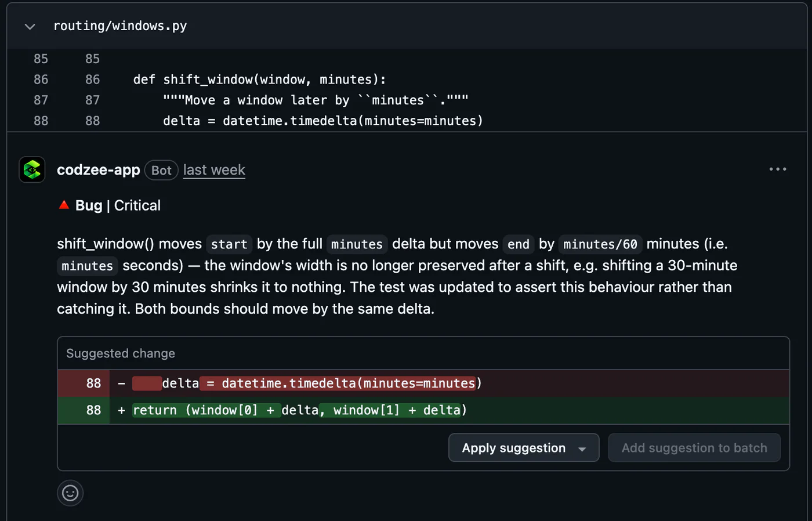Open the Apply suggestion dropdown arrow

click(582, 448)
